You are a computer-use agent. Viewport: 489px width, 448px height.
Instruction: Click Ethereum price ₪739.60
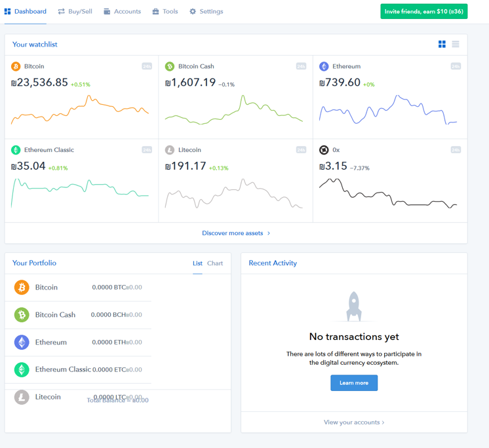coord(340,83)
